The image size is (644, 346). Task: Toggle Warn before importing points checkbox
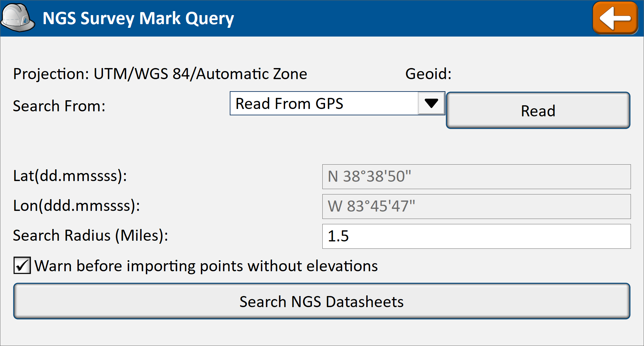(22, 266)
